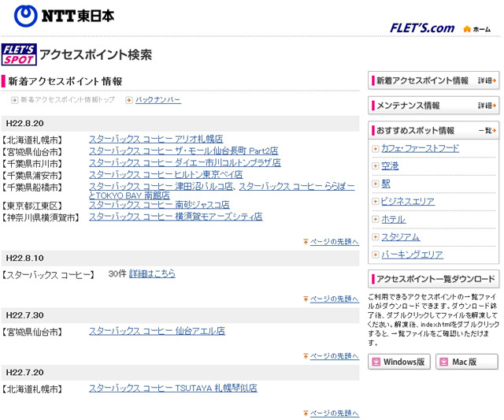Click the FLET'S SPOT logo

click(x=19, y=54)
